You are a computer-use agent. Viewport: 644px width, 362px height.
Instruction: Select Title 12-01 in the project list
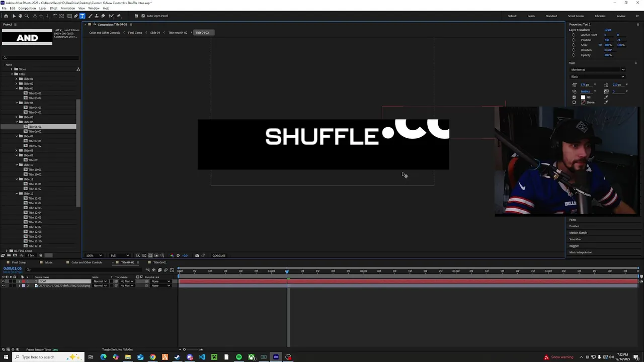pos(35,198)
